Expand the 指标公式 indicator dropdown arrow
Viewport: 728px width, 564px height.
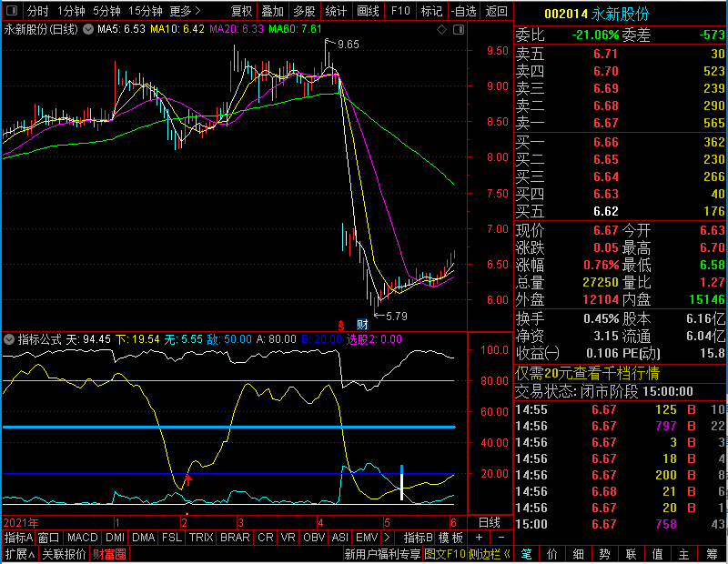pos(9,339)
